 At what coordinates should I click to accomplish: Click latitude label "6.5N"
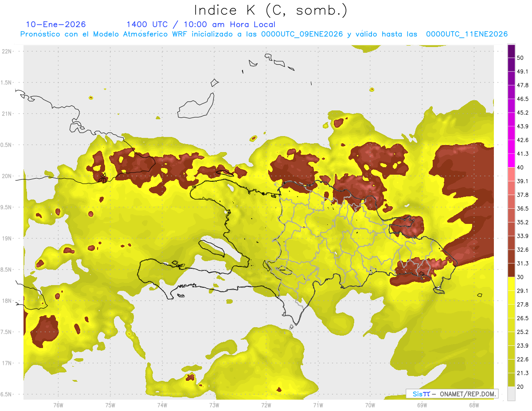pos(7,395)
